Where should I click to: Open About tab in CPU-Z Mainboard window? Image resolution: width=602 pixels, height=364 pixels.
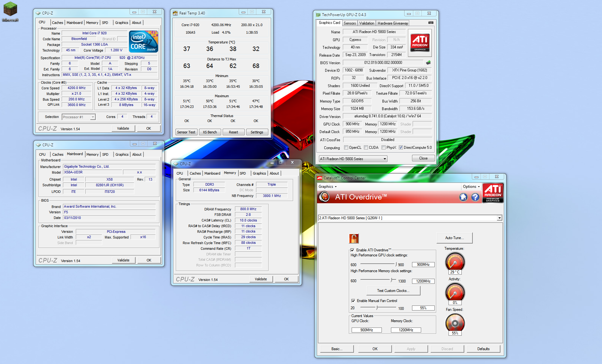(x=137, y=154)
